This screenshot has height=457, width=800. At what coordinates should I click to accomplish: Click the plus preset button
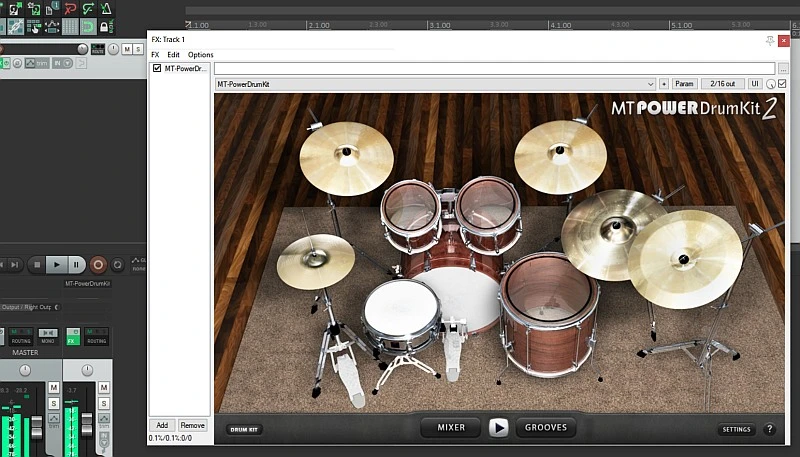click(x=664, y=84)
